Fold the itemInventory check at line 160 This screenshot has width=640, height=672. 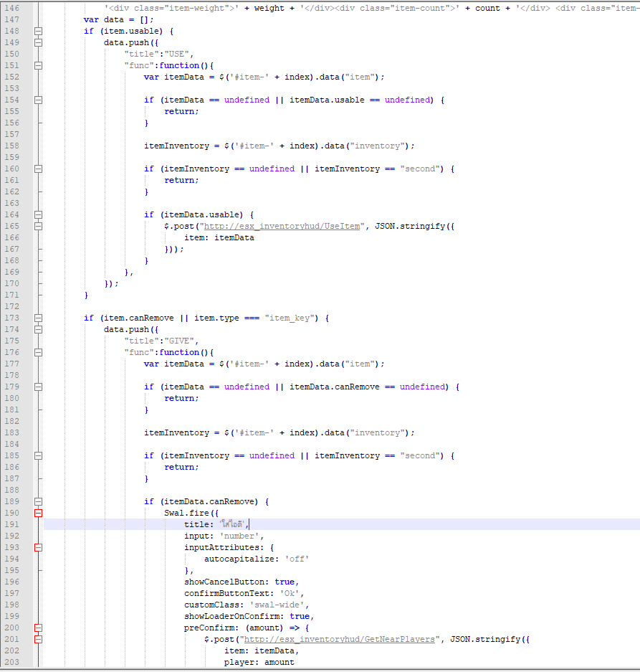click(x=38, y=169)
